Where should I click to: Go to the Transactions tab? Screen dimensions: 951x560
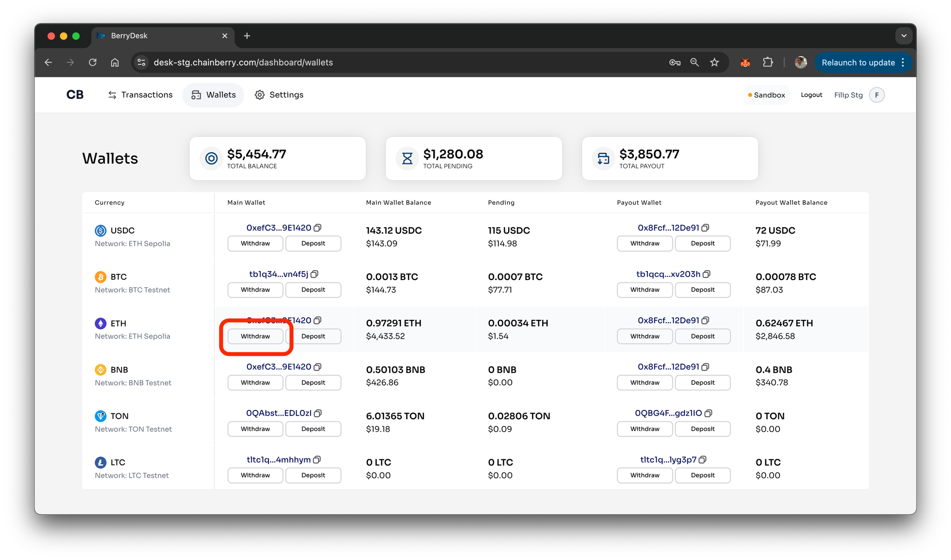(x=140, y=95)
